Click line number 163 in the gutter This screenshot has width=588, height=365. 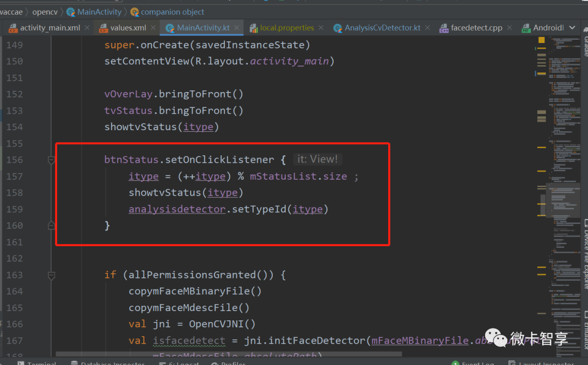[15, 275]
